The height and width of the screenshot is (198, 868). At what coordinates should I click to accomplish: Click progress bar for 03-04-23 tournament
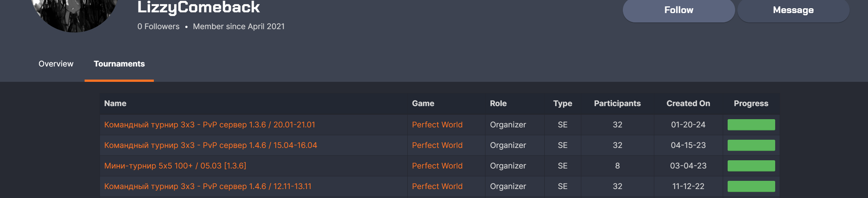coord(751,166)
